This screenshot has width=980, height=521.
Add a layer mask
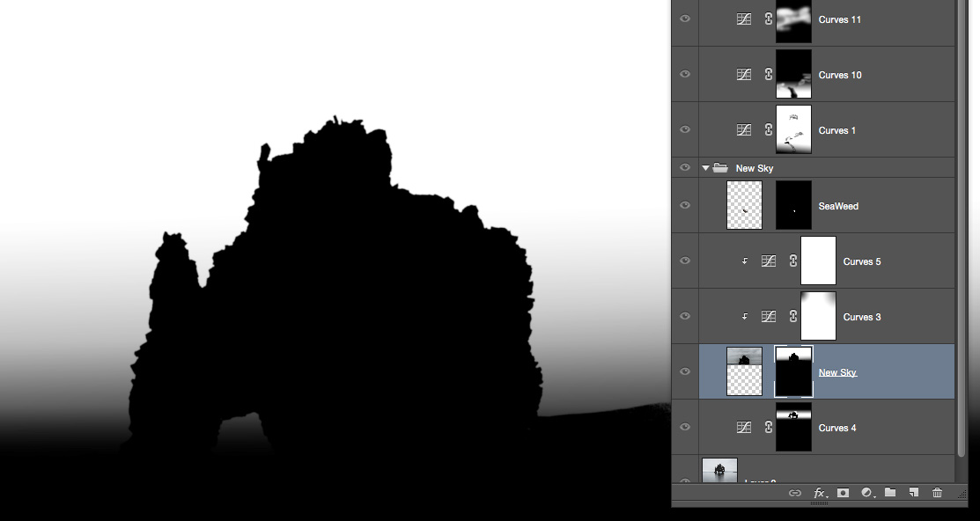tap(844, 493)
